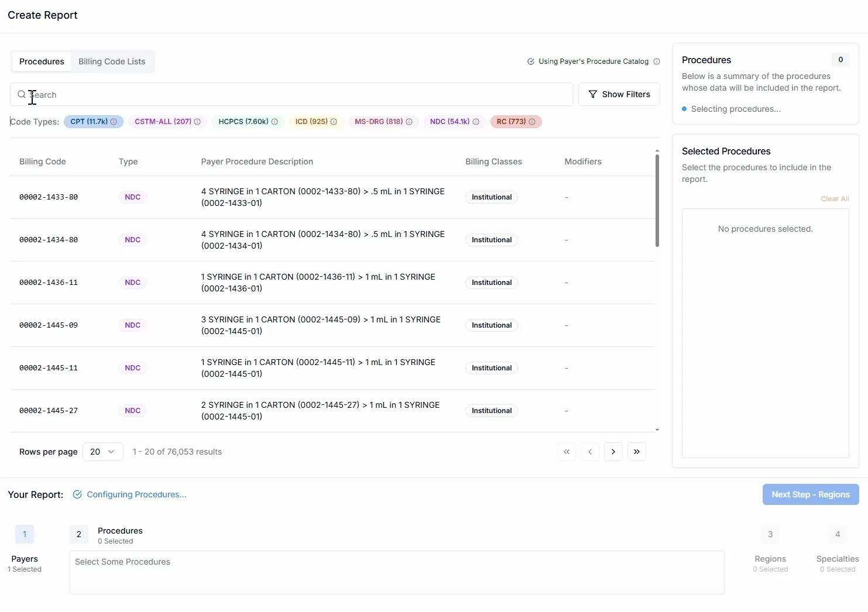The height and width of the screenshot is (612, 868).
Task: Click description of 00002-1436-11 syringe carton
Action: (318, 283)
